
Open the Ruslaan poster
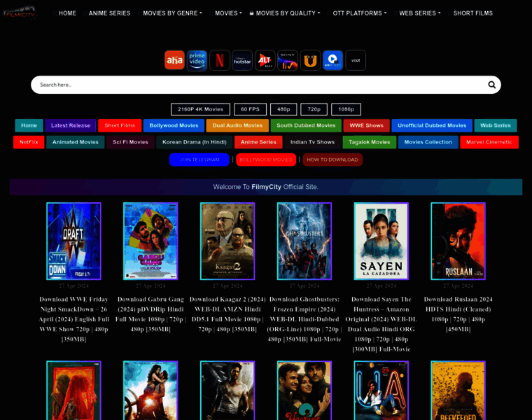coord(458,241)
